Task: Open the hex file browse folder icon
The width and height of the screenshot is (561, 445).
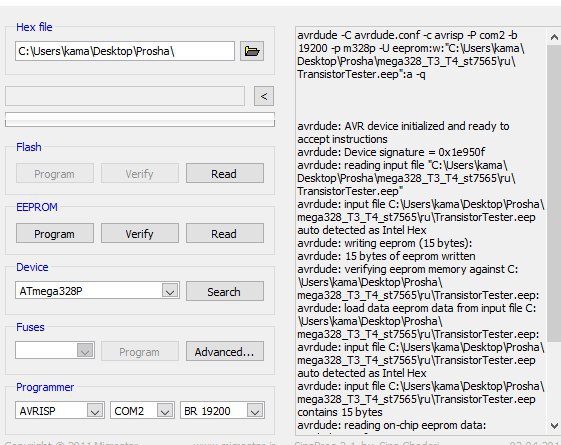Action: pos(252,51)
